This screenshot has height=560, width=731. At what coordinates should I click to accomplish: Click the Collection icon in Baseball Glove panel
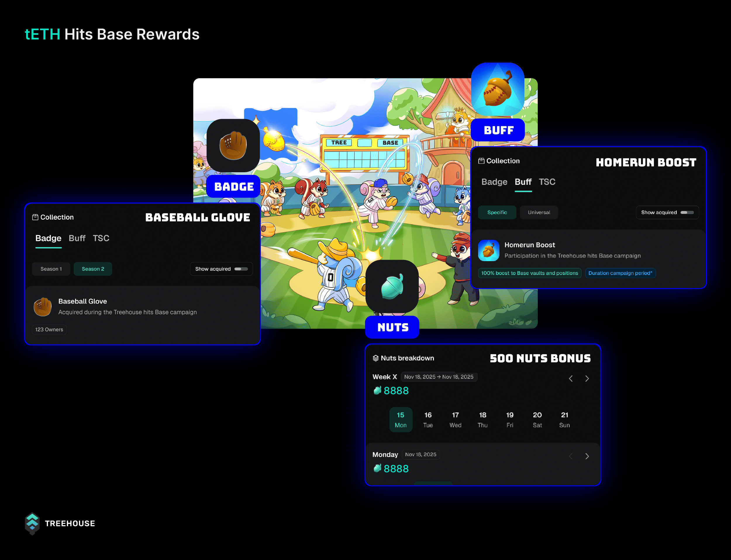pyautogui.click(x=35, y=217)
